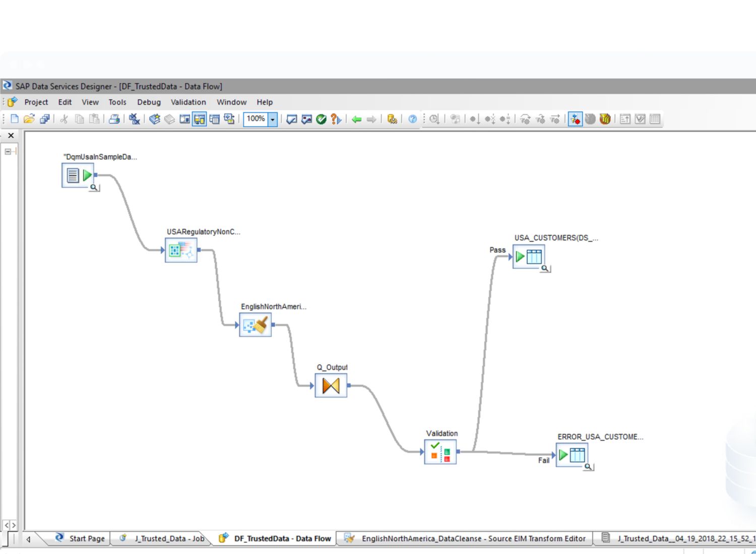
Task: Click the EnglishNorthAmerica data cleanse transform icon
Action: coord(255,325)
